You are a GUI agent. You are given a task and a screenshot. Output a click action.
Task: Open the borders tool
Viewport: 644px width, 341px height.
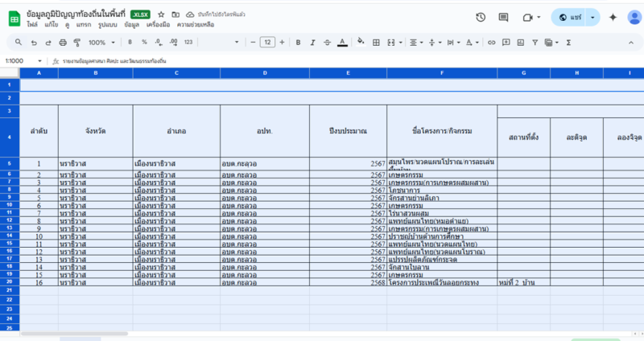coord(376,43)
